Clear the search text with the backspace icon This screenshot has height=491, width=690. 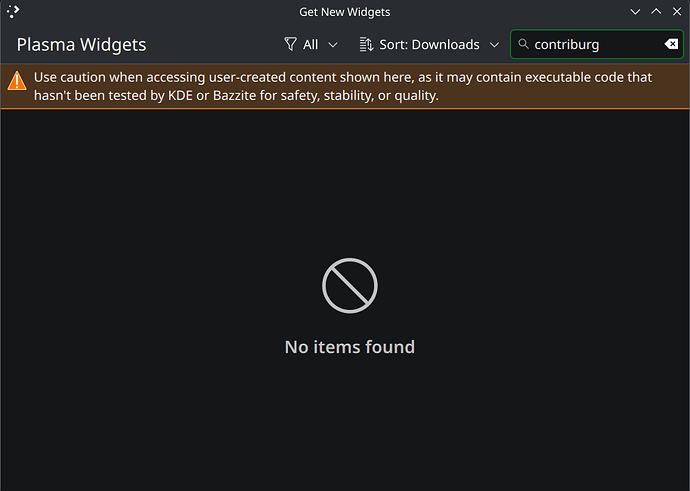(671, 44)
